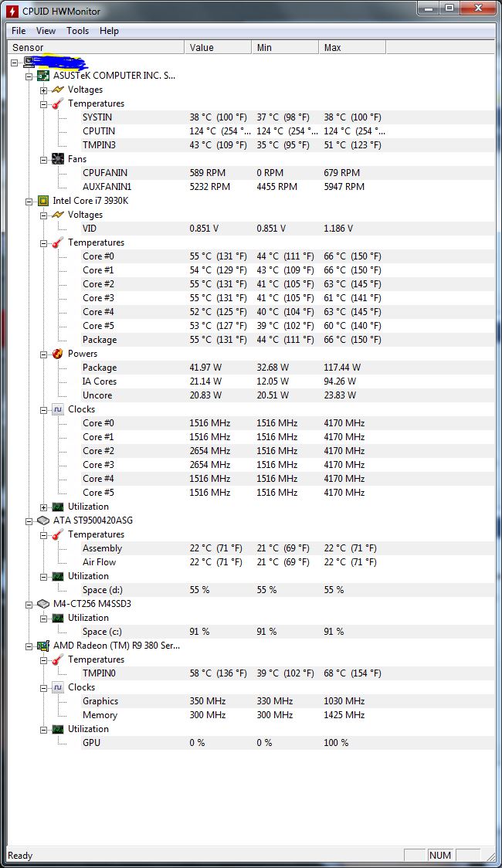Click the ST9500420ASG Utilization chart icon
Viewport: 502px width, 868px height.
click(x=58, y=576)
